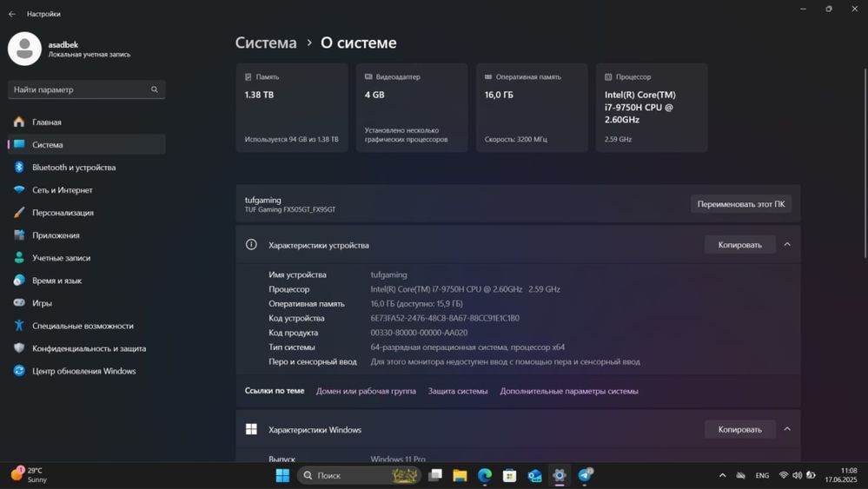Go back using the Settings back arrow

click(x=12, y=14)
